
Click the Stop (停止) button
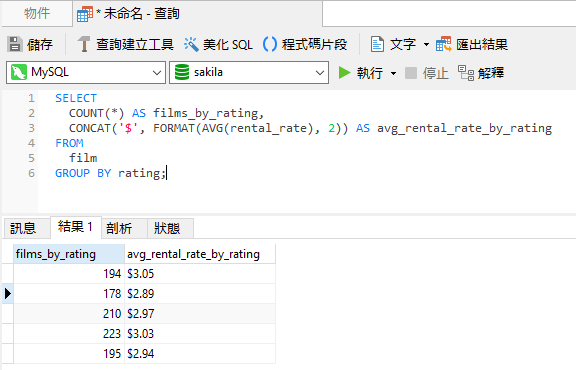pos(426,73)
